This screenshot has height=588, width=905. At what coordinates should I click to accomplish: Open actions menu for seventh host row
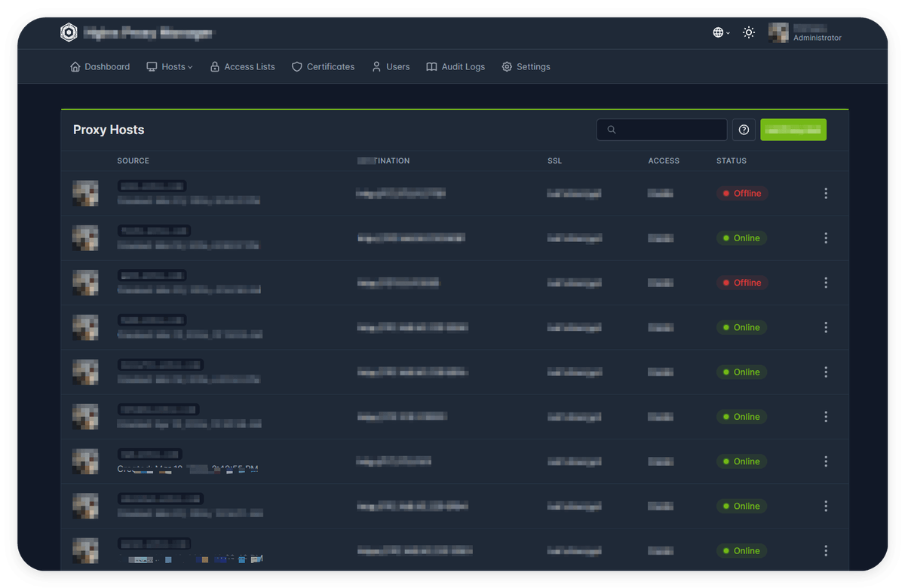click(826, 461)
